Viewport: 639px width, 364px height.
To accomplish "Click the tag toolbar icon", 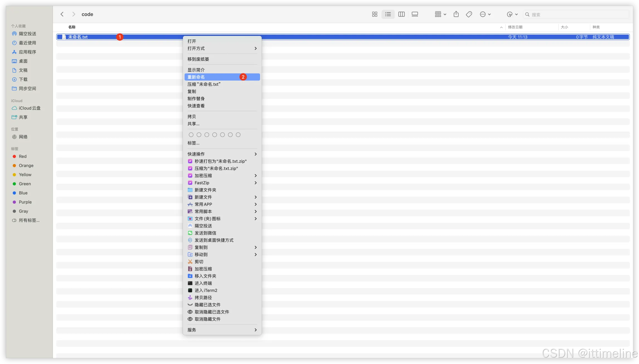I will [x=469, y=14].
